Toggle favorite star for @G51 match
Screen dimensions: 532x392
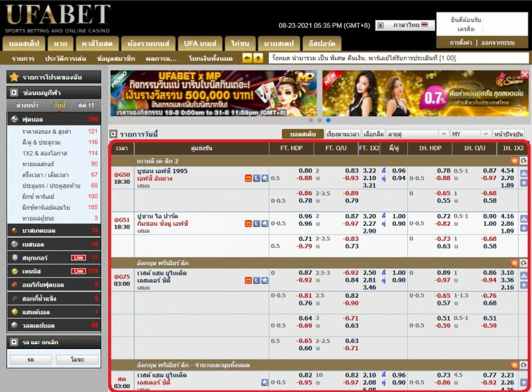(x=265, y=224)
